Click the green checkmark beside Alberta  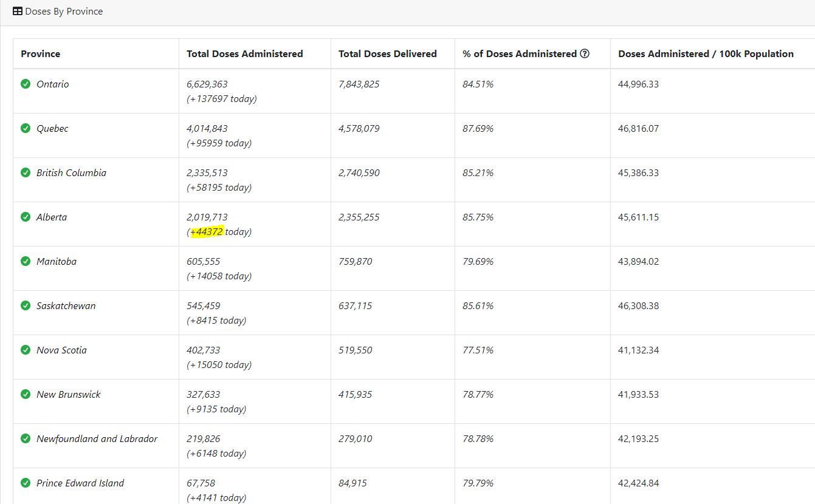tap(25, 217)
